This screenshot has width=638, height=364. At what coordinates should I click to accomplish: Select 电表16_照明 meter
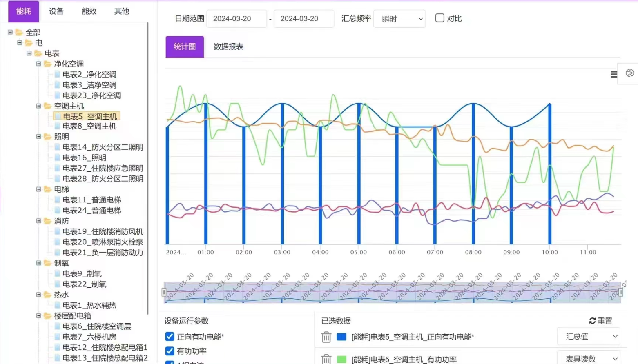coord(84,158)
